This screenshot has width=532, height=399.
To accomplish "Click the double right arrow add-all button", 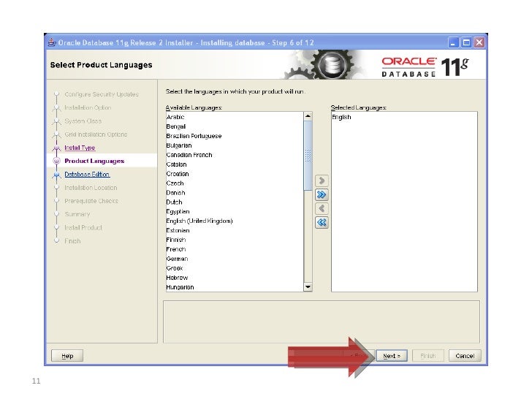I will click(322, 194).
